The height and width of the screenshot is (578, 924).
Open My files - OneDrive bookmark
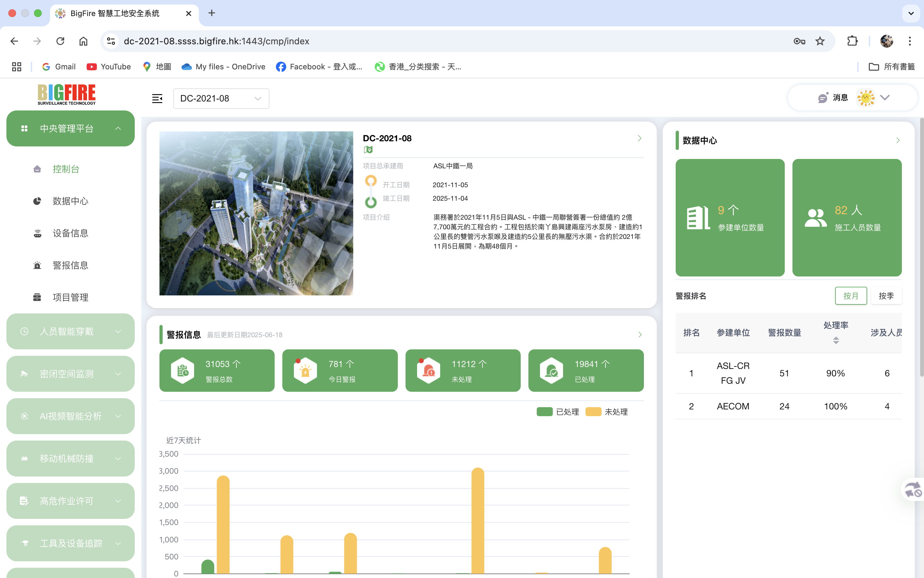pyautogui.click(x=223, y=67)
